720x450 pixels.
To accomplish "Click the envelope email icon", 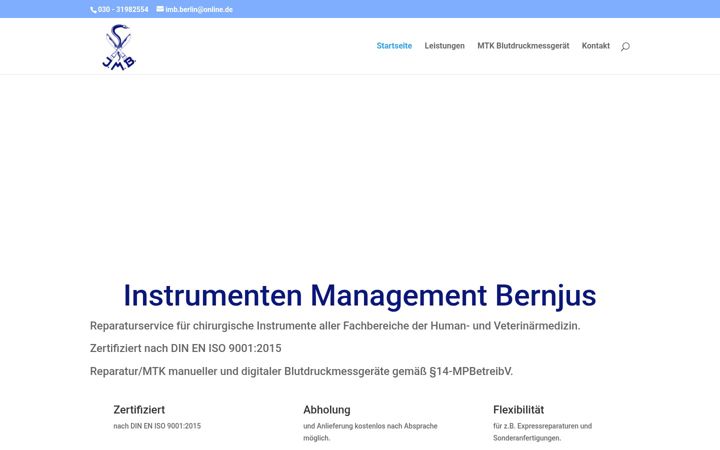I will click(x=160, y=9).
